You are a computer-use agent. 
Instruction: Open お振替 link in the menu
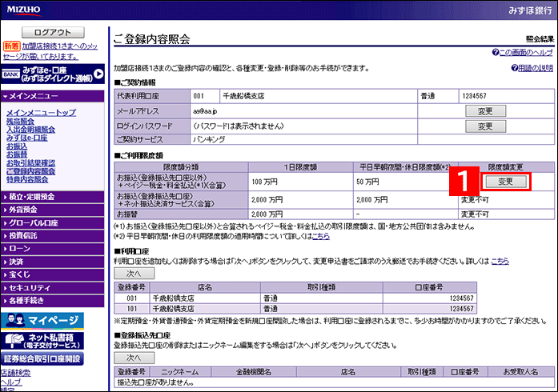click(x=17, y=154)
